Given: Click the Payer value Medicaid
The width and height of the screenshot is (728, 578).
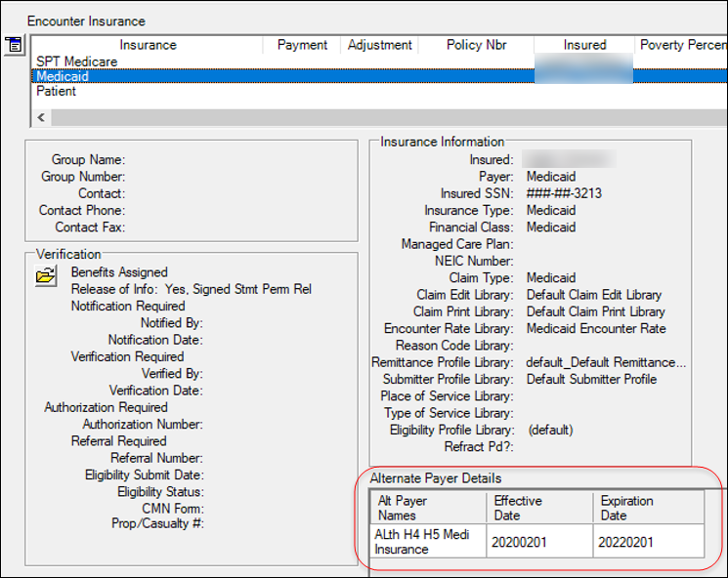Looking at the screenshot, I should click(551, 177).
